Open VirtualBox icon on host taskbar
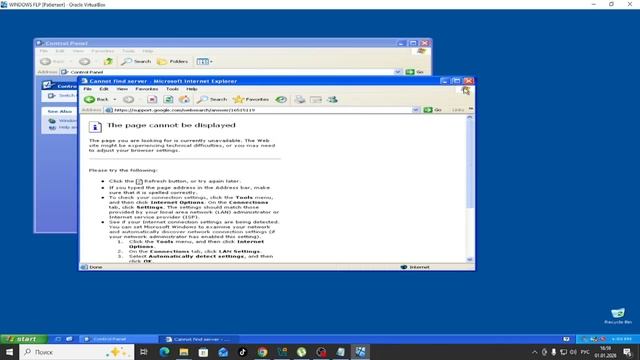This screenshot has height=360, width=640. tap(360, 352)
